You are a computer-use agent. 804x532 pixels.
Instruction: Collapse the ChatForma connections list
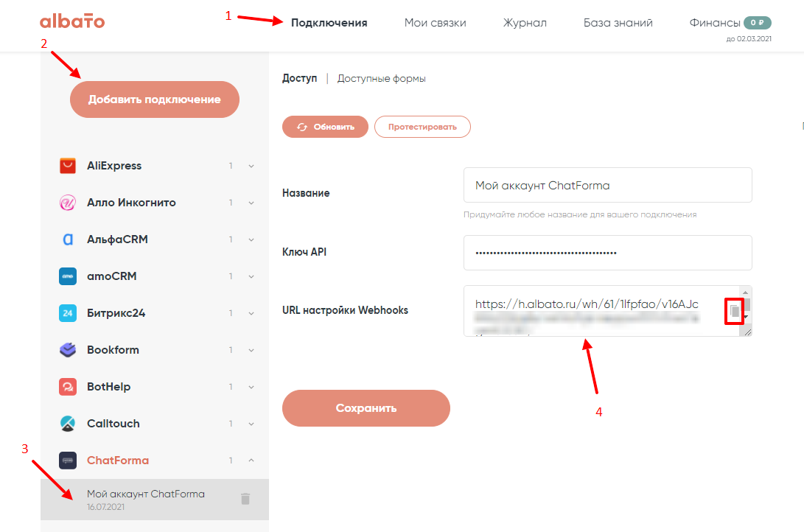pyautogui.click(x=251, y=461)
